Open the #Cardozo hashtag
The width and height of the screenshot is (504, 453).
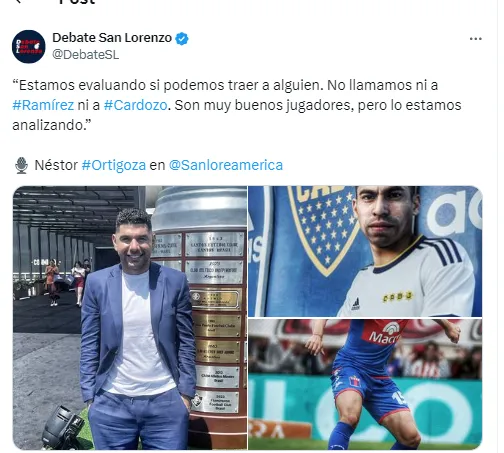[135, 105]
